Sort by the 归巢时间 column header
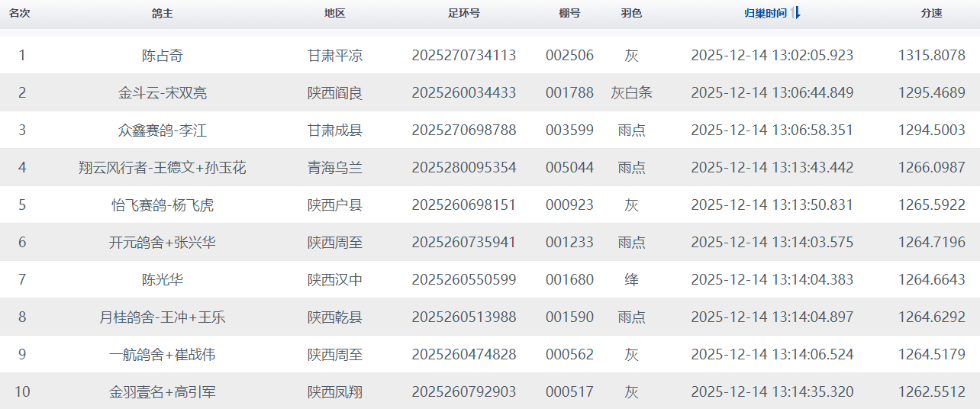Image resolution: width=980 pixels, height=409 pixels. (765, 14)
